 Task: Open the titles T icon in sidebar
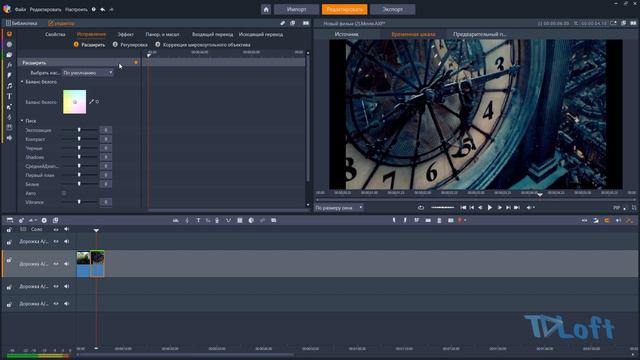(x=9, y=96)
